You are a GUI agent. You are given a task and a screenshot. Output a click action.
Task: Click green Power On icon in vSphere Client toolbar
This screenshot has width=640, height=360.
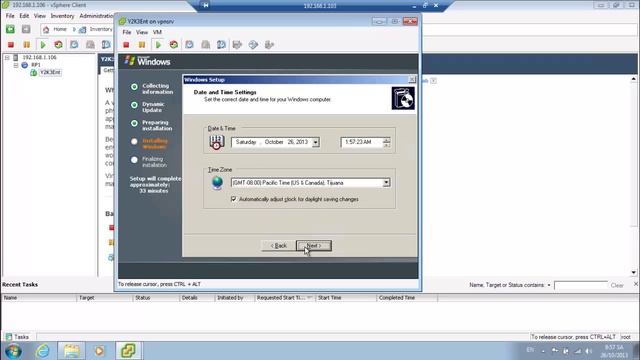point(42,44)
